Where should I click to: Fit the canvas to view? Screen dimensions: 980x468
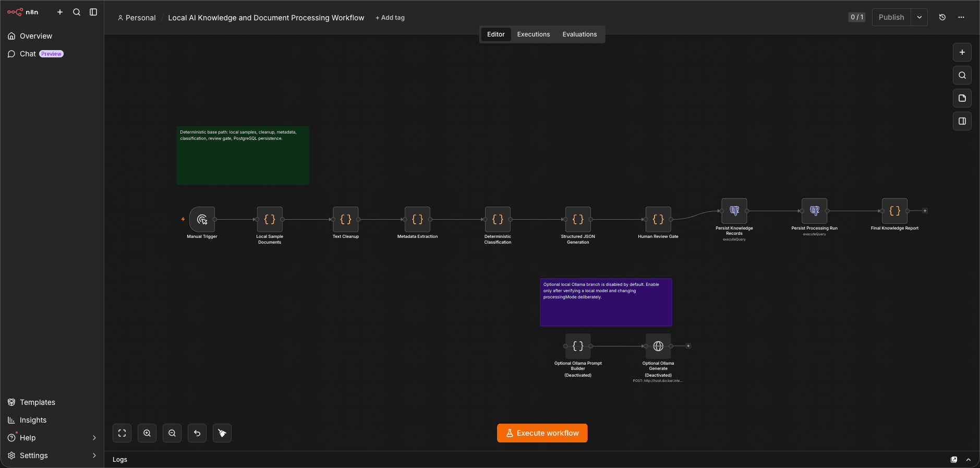[x=122, y=433]
